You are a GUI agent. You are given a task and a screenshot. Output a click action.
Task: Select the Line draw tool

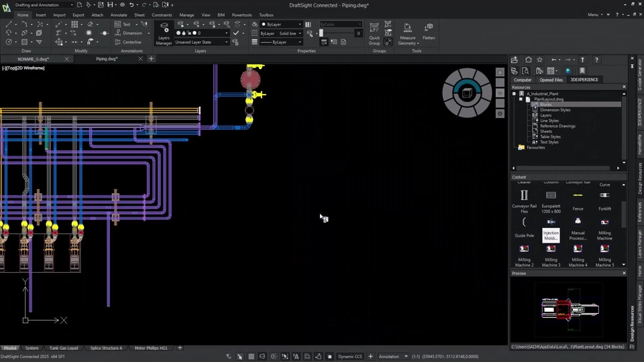coord(9,24)
